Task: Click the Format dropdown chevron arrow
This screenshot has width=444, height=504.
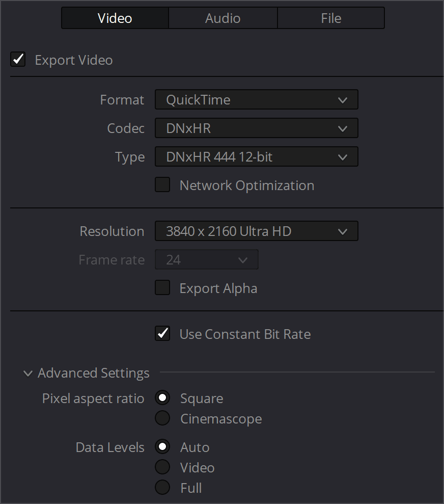Action: point(343,100)
